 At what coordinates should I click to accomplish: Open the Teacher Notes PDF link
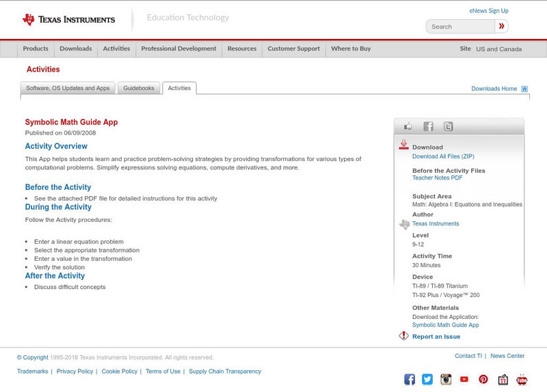437,178
